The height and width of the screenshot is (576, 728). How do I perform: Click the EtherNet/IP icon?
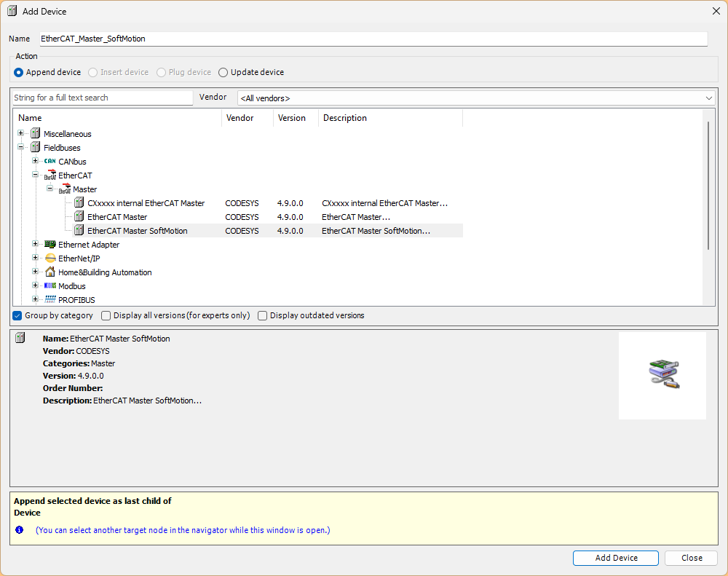[50, 259]
